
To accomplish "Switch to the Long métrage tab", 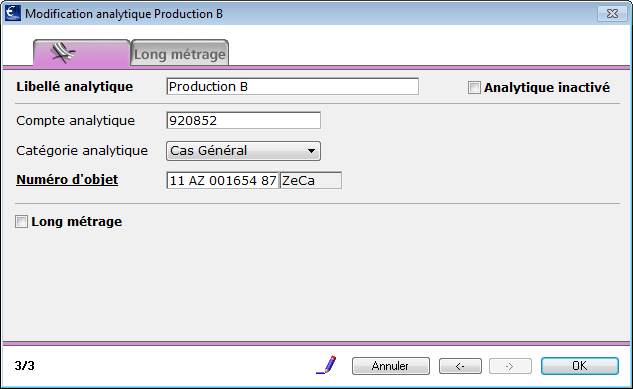I will (x=180, y=53).
